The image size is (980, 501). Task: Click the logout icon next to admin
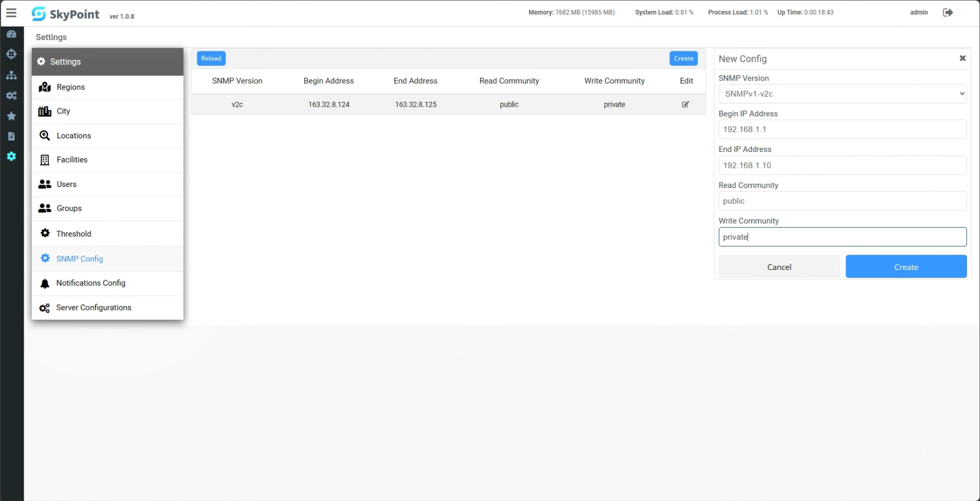(x=948, y=12)
